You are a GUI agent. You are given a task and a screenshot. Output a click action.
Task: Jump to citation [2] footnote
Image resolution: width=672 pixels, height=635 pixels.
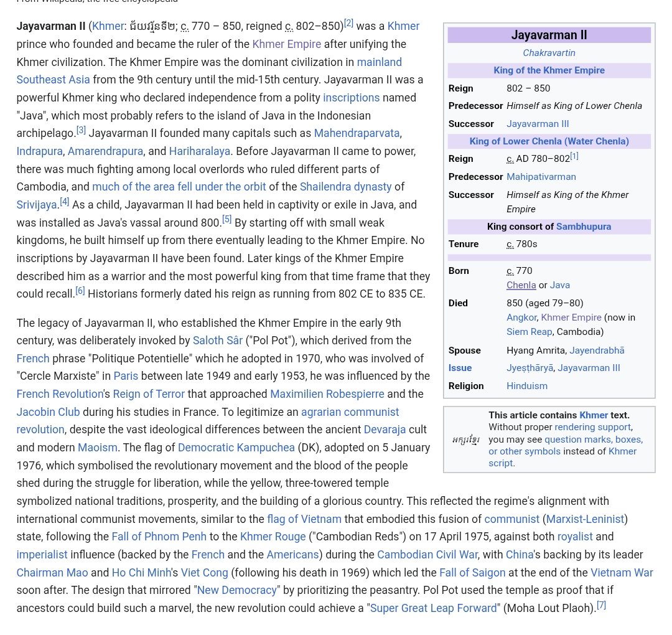tap(349, 24)
